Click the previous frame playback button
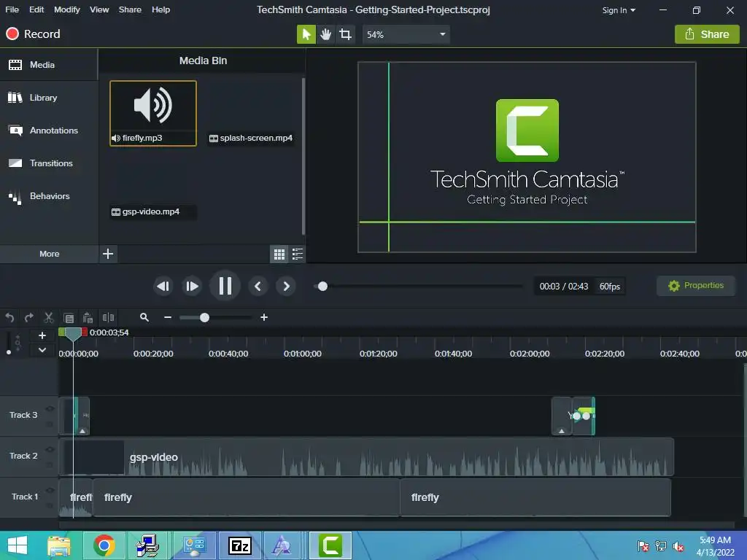Screen dimensions: 747x560 tap(163, 286)
